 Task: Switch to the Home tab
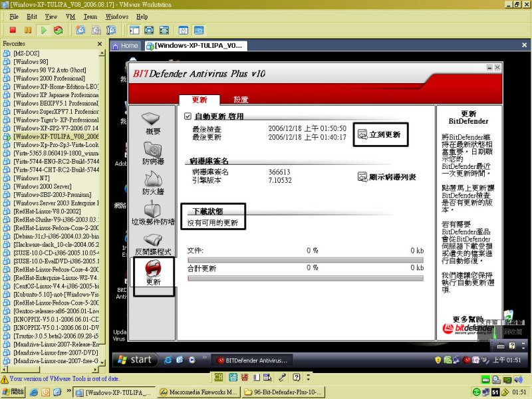coord(125,45)
